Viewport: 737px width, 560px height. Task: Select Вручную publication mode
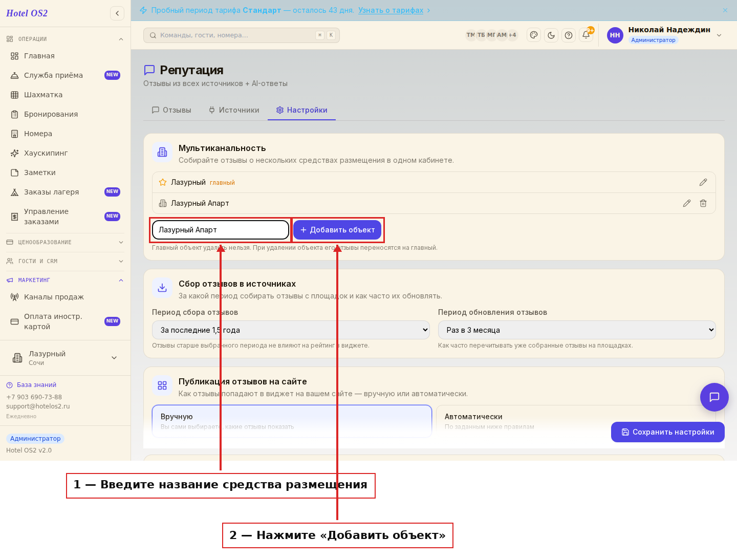point(292,421)
